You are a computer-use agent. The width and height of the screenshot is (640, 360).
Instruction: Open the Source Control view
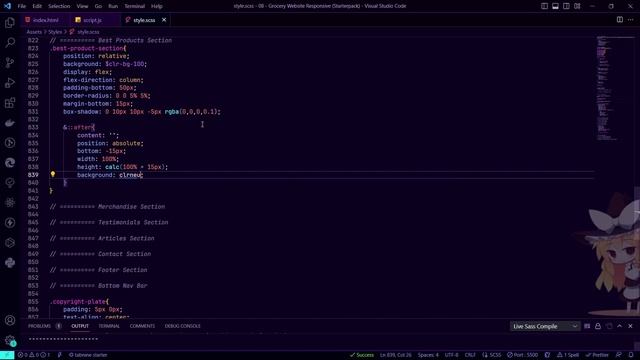[10, 62]
